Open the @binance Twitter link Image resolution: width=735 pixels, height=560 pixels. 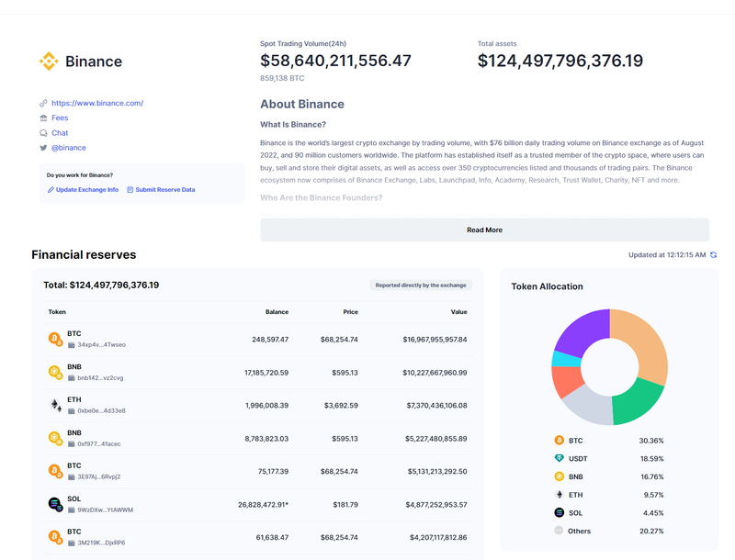tap(69, 148)
